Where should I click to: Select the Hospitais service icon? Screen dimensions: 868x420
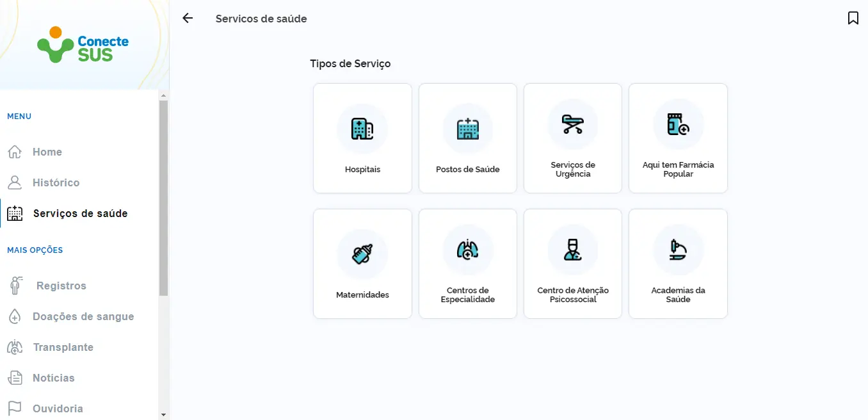362,128
